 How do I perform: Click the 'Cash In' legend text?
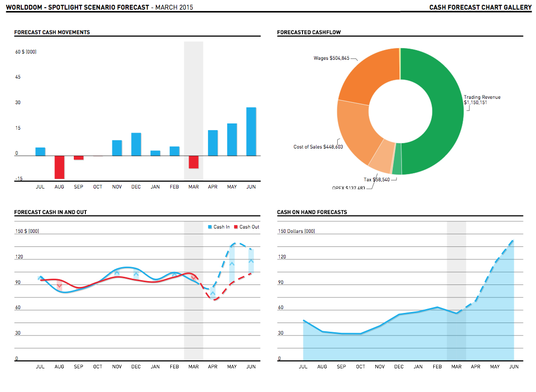pyautogui.click(x=221, y=227)
